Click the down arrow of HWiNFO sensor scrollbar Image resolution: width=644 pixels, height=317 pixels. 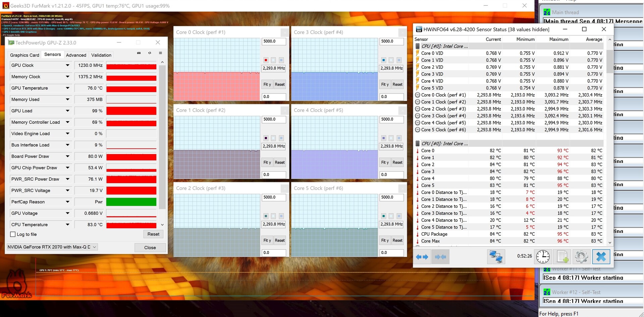point(610,242)
